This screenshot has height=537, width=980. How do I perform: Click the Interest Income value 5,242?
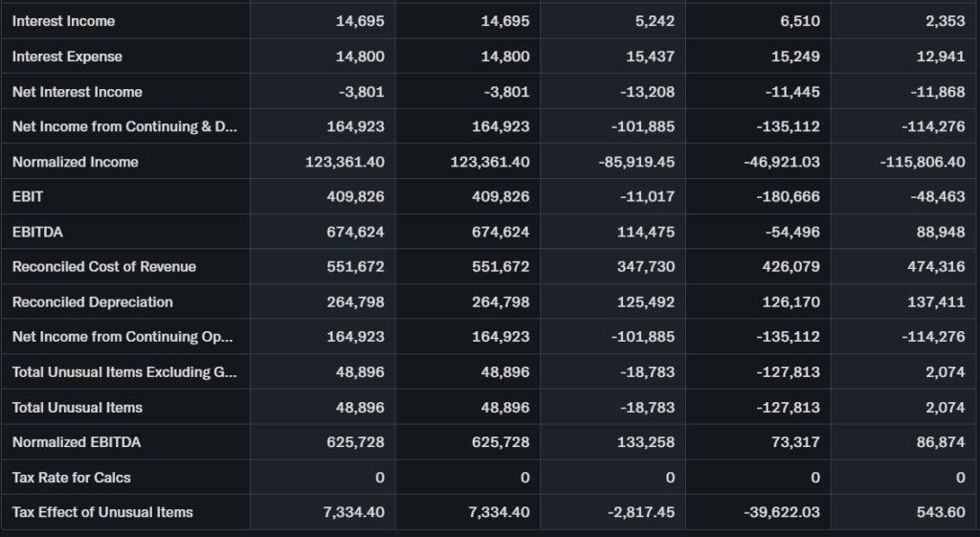click(x=656, y=21)
